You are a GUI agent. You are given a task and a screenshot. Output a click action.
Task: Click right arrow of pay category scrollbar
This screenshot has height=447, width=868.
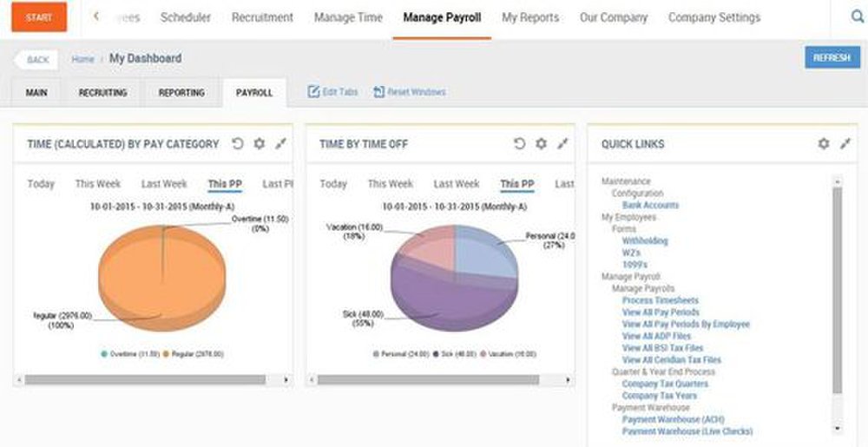click(286, 380)
